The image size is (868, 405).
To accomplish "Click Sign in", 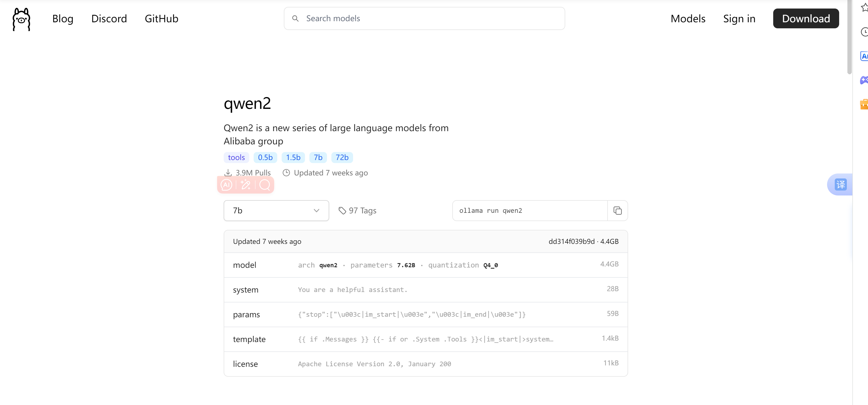I will 739,18.
